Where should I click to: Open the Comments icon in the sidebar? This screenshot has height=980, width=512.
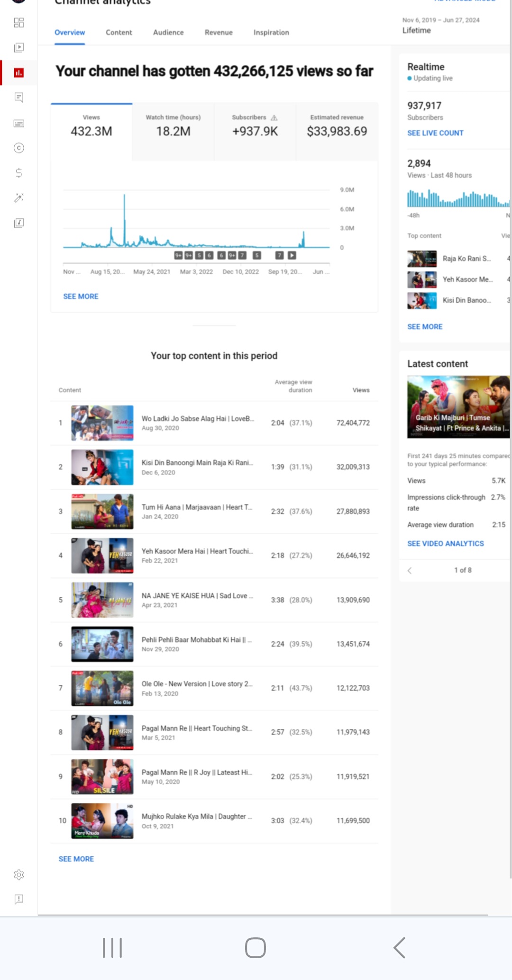click(19, 98)
